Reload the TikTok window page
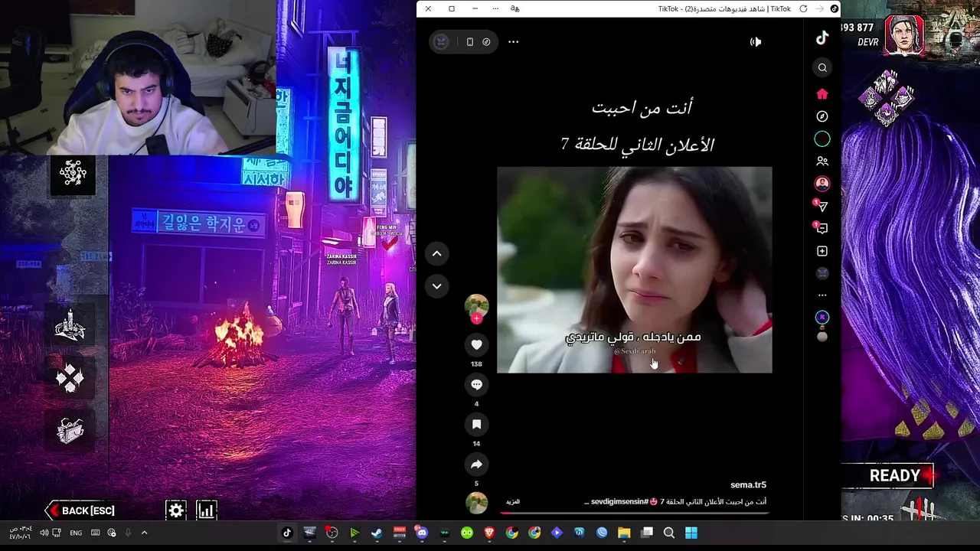 pyautogui.click(x=803, y=8)
